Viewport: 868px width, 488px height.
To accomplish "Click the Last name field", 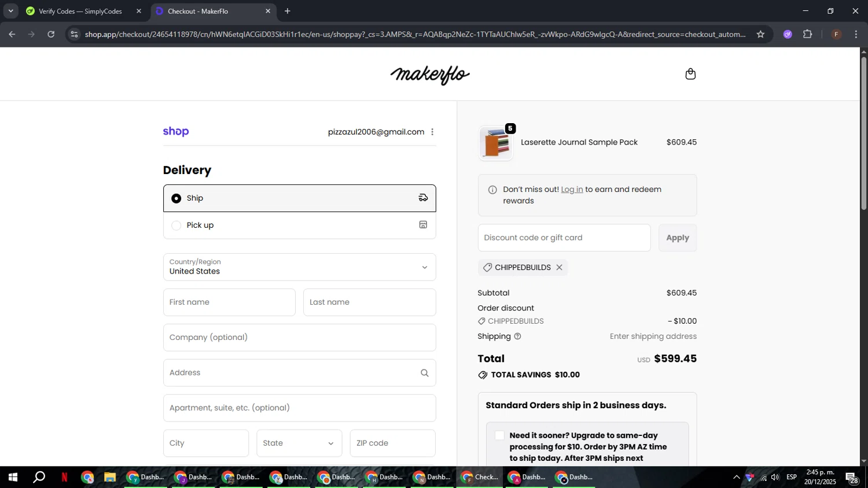I will (x=369, y=302).
